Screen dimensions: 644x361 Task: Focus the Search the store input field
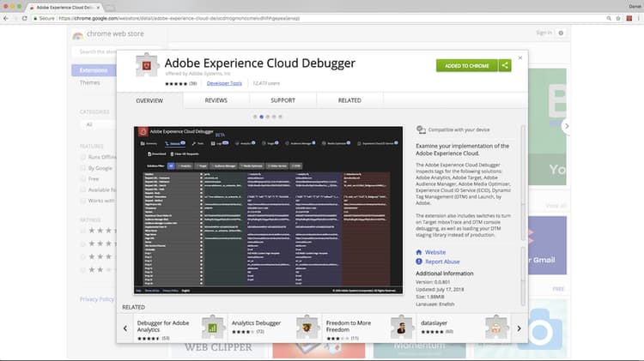95,51
